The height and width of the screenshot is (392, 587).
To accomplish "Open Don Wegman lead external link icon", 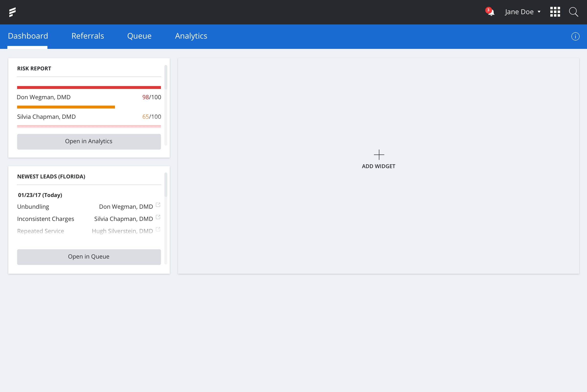I will coord(158,205).
